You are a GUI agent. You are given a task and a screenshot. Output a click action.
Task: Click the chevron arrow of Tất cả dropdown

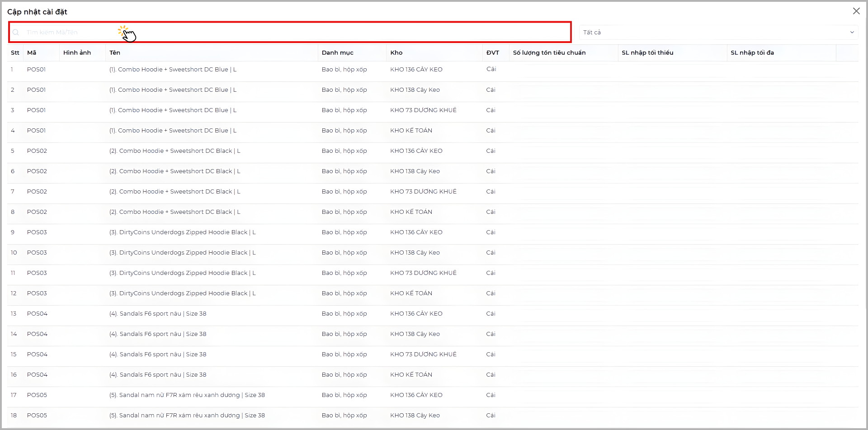point(852,33)
